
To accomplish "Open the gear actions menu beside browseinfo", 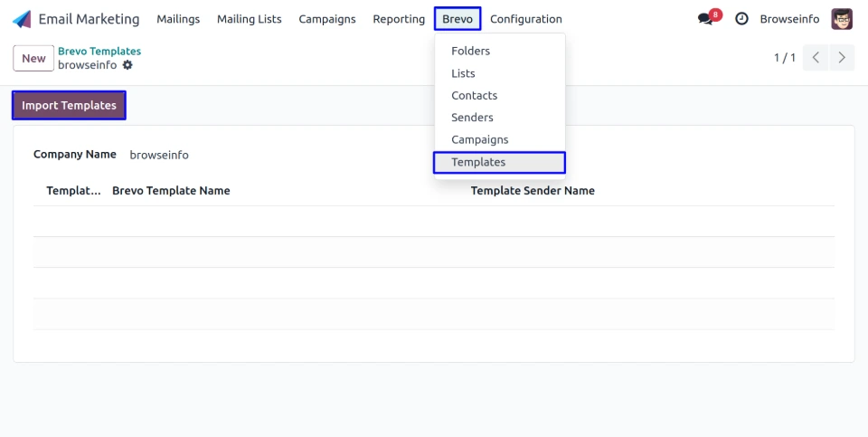I will 127,65.
